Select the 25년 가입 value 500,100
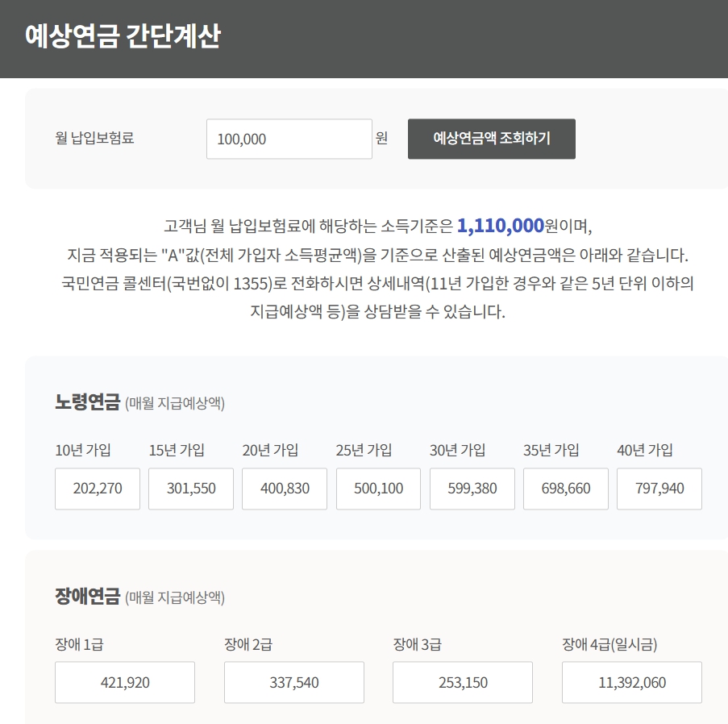 (378, 489)
